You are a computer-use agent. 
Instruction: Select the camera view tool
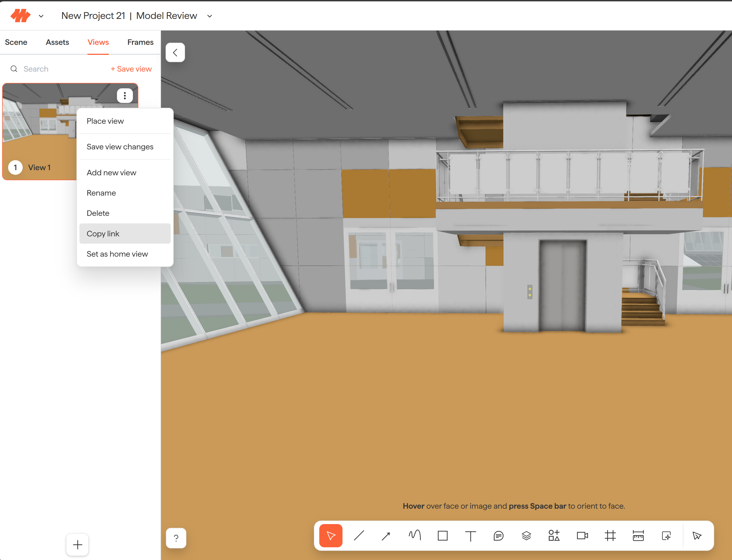[582, 536]
